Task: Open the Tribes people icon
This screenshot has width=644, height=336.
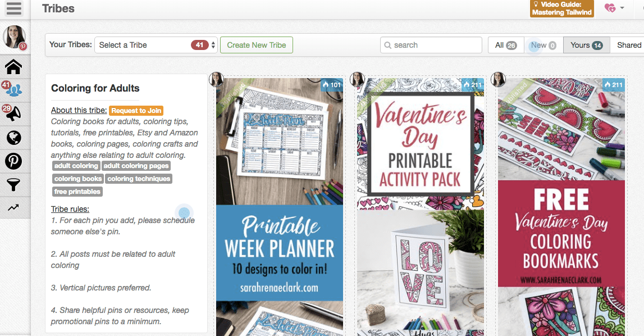Action: pyautogui.click(x=13, y=90)
